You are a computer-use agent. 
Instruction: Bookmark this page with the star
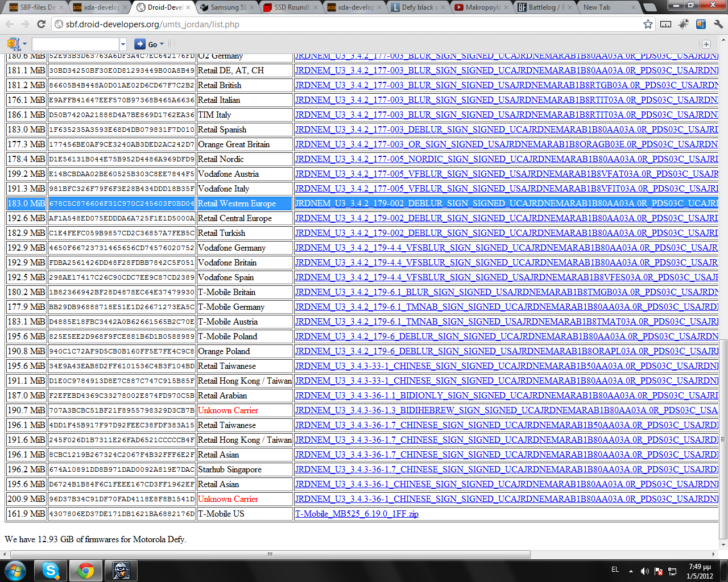(x=648, y=24)
